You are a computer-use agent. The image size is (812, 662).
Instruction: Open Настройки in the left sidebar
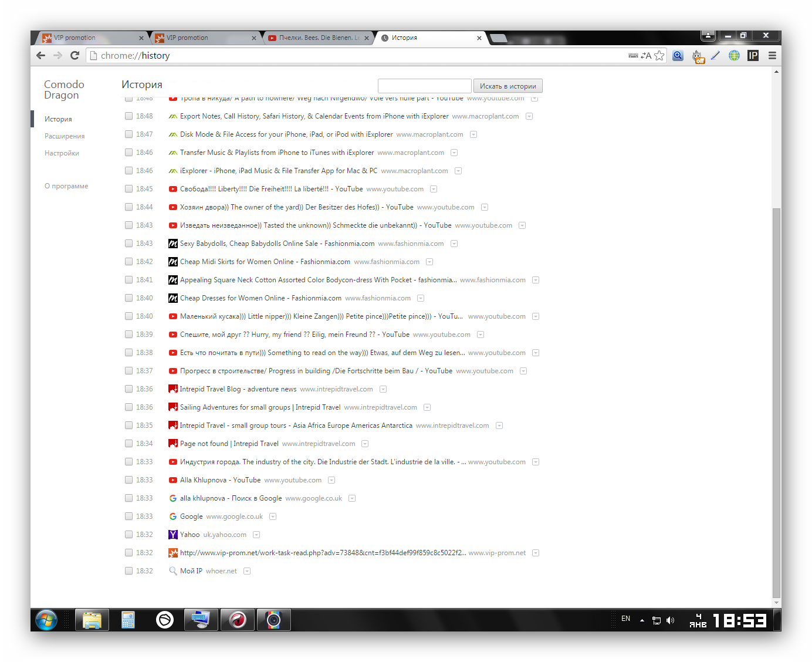point(62,153)
